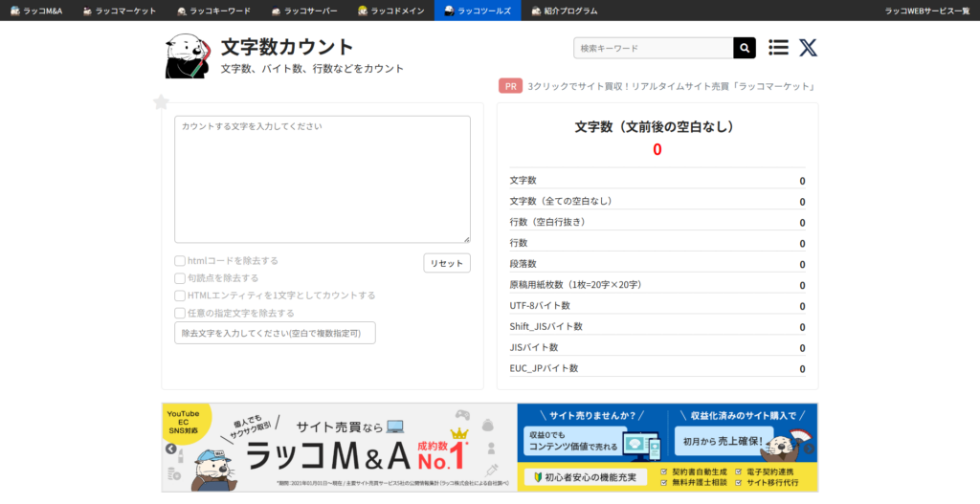Click the otter mascot logo
Viewport: 980px width, 504px height.
point(189,56)
